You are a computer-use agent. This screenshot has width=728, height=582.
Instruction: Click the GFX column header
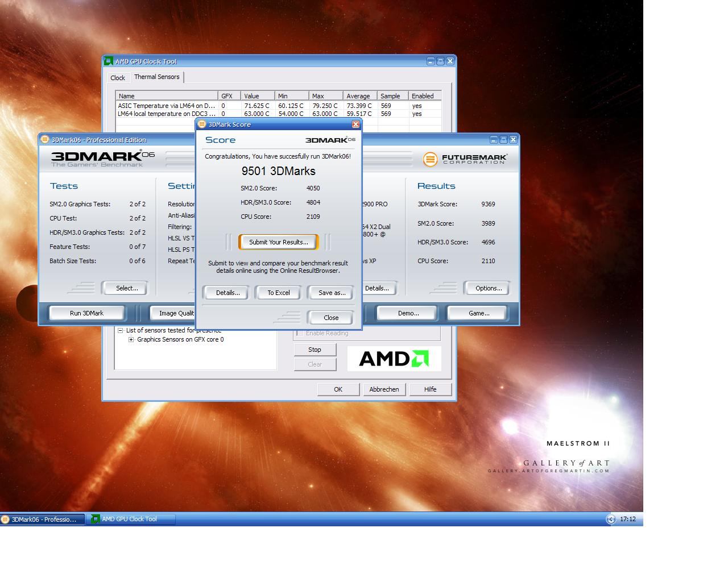(229, 96)
